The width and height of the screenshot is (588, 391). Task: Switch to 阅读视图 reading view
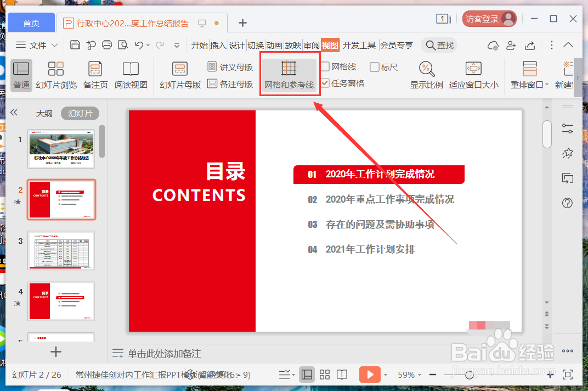pyautogui.click(x=131, y=75)
